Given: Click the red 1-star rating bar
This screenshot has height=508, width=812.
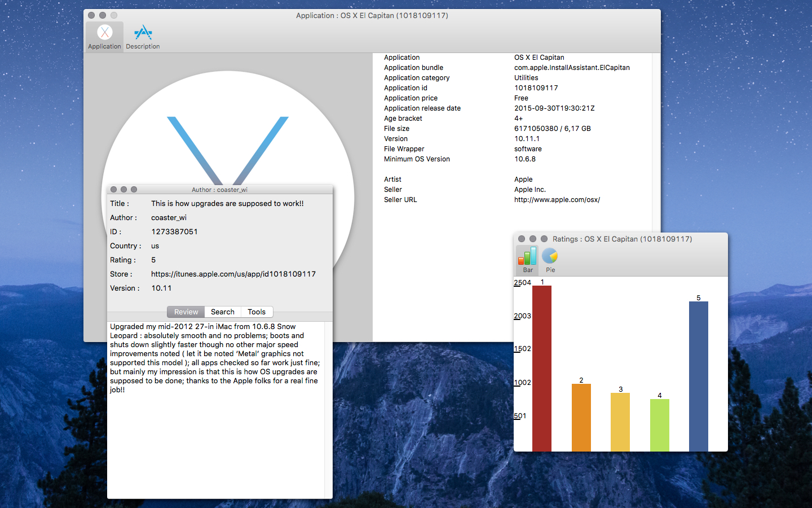Looking at the screenshot, I should click(542, 369).
